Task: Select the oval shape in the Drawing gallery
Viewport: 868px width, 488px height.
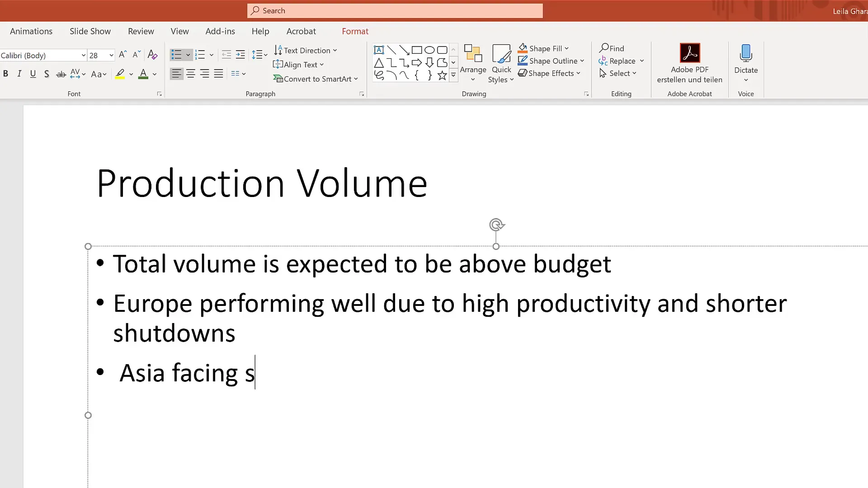Action: pyautogui.click(x=430, y=50)
